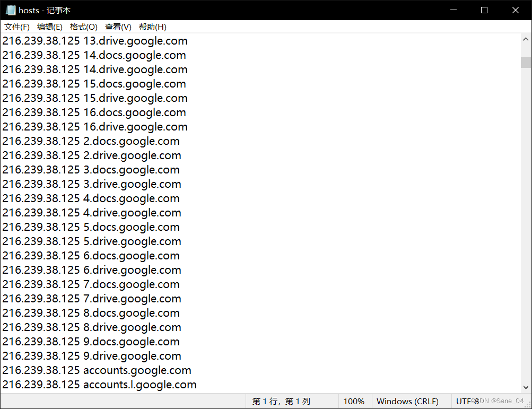Open the 格式(O) menu
Image resolution: width=532 pixels, height=409 pixels.
tap(83, 27)
